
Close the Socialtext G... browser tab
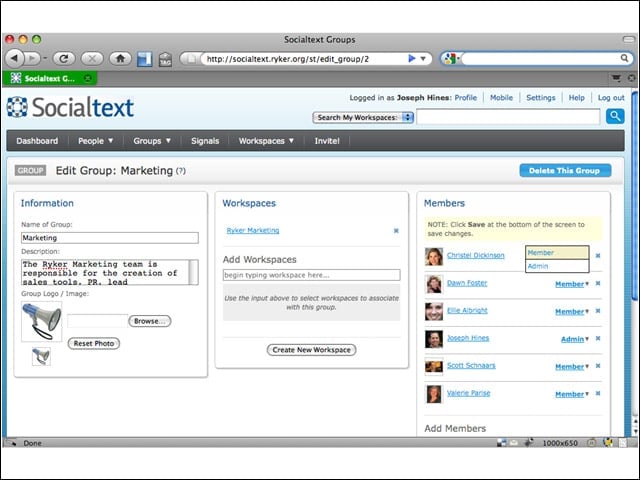[x=87, y=78]
